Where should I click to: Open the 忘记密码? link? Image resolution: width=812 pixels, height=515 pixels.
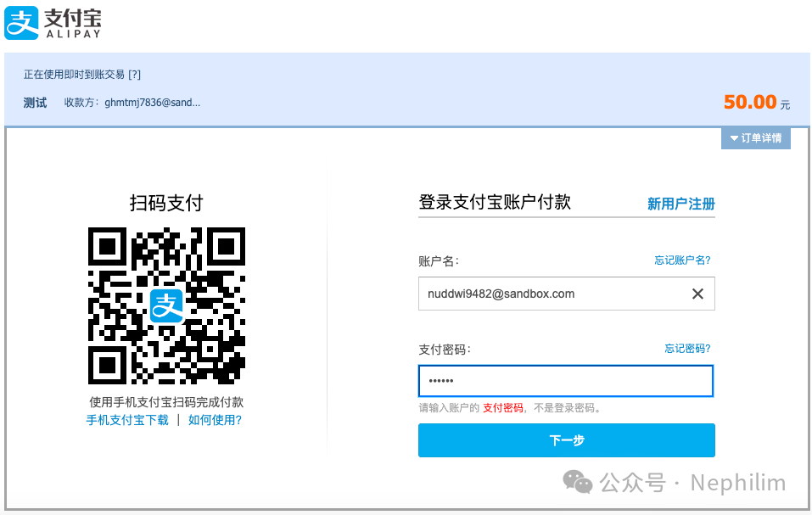click(688, 349)
